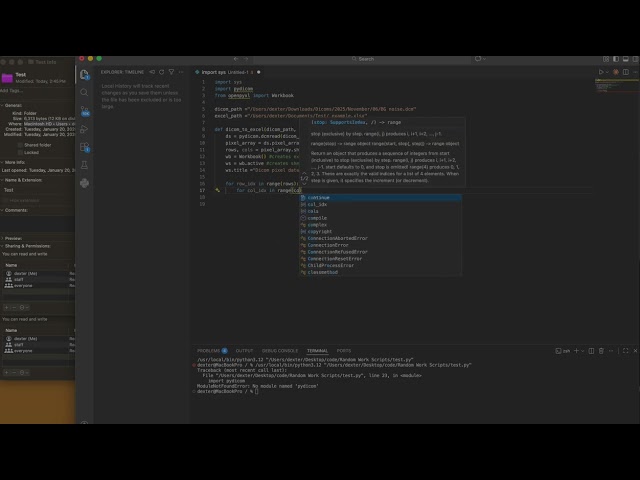Select 'continue' in the autocomplete list
640x480 pixels.
pyautogui.click(x=380, y=198)
